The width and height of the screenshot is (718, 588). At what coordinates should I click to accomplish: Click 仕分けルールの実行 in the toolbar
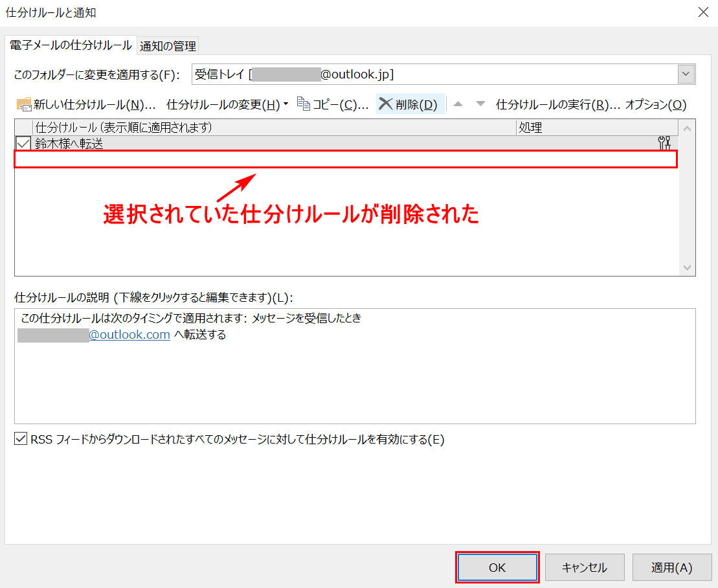coord(557,104)
